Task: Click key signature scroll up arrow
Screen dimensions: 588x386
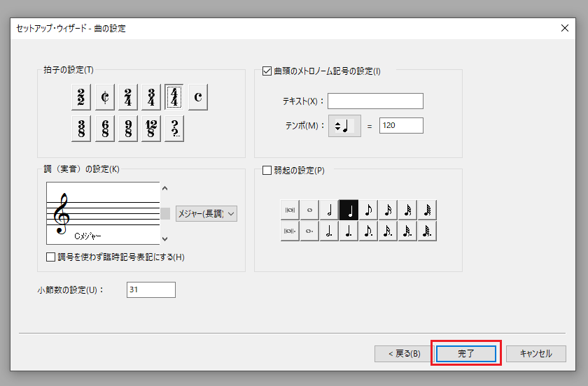Action: coord(165,188)
